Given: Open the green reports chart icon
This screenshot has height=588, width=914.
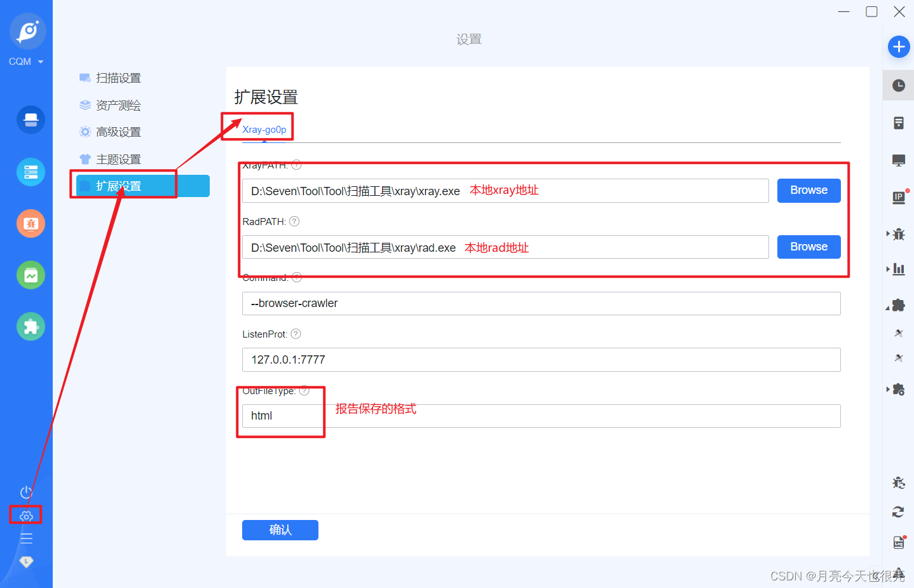Looking at the screenshot, I should pos(31,275).
